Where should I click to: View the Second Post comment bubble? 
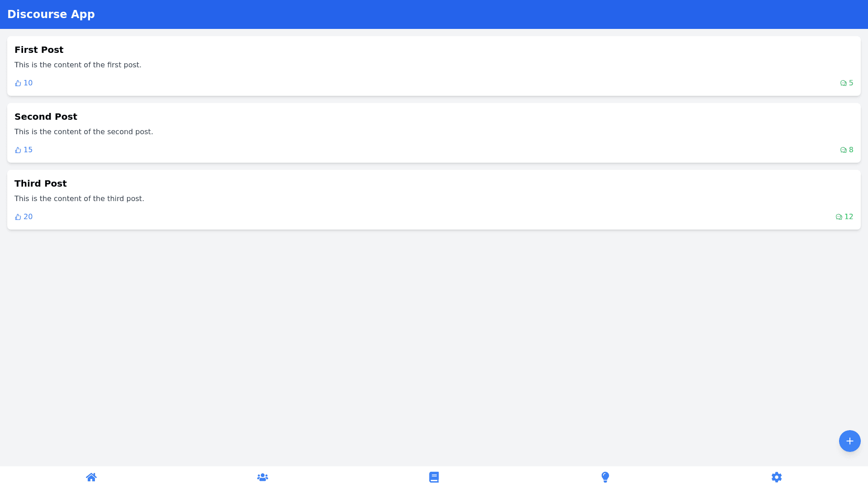coord(843,150)
